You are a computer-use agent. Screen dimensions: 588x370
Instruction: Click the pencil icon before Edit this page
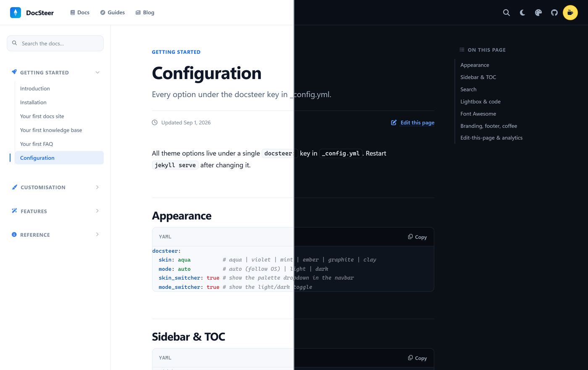tap(394, 122)
